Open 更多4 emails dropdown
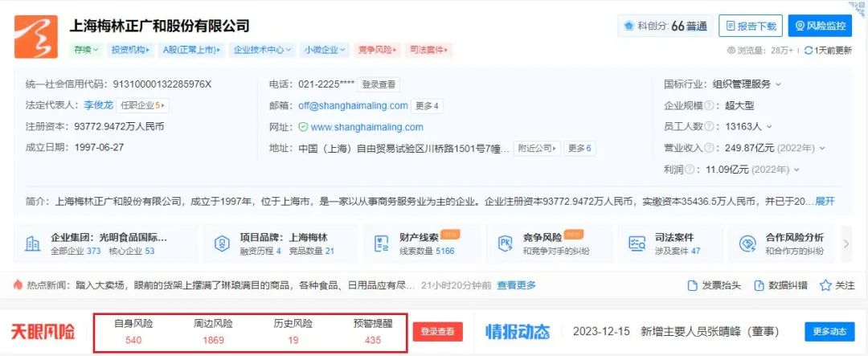 tap(428, 106)
